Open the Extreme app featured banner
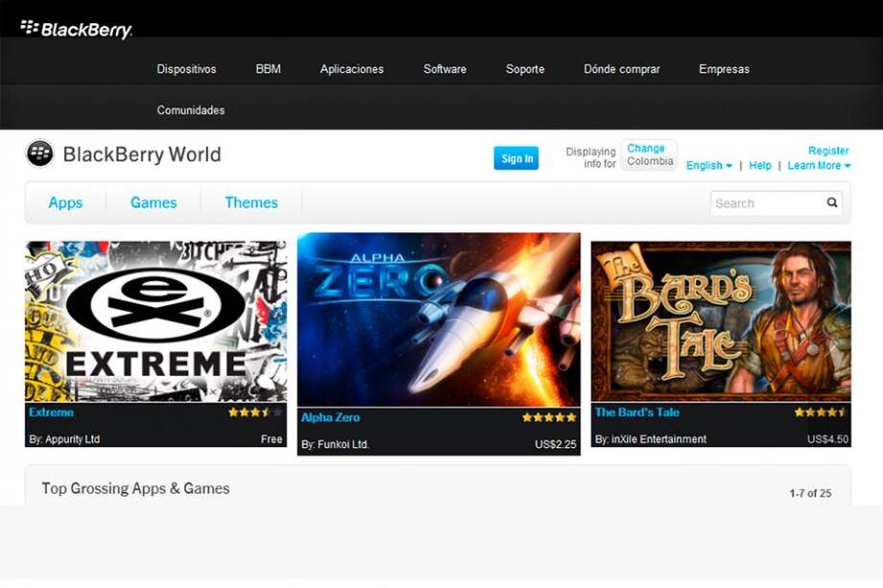This screenshot has width=883, height=588. click(x=155, y=326)
